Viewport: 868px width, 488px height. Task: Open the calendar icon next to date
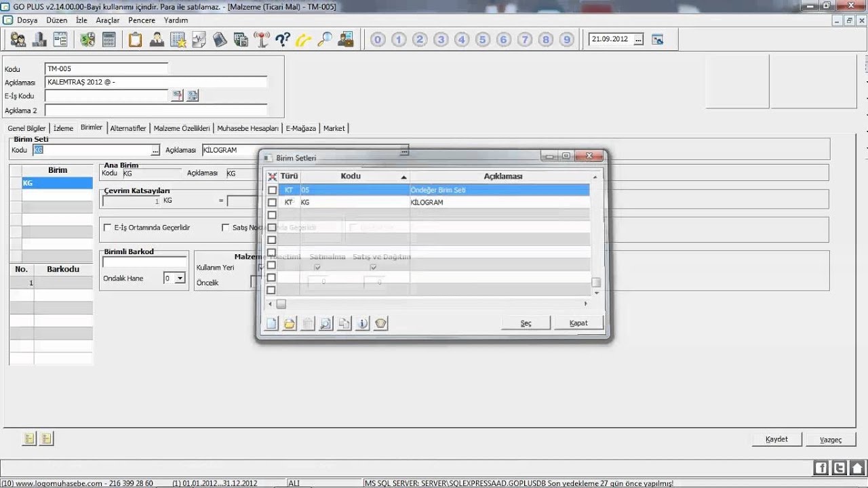point(657,39)
